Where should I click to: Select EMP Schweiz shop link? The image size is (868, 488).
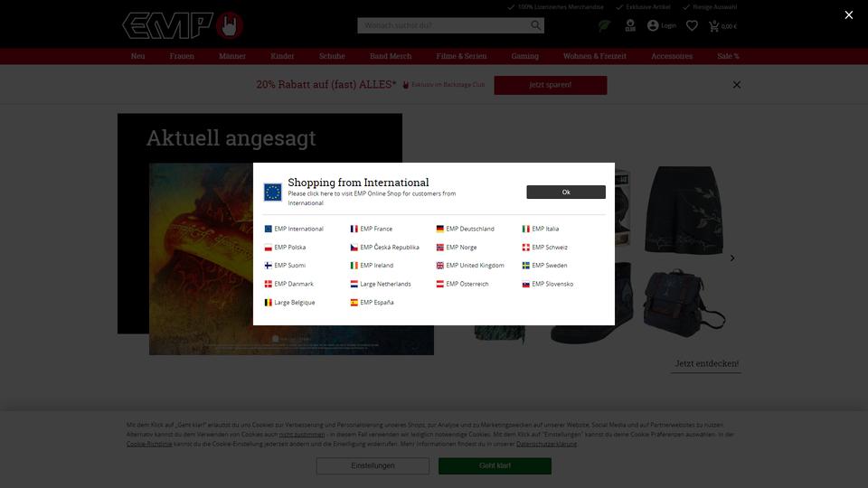click(x=544, y=248)
